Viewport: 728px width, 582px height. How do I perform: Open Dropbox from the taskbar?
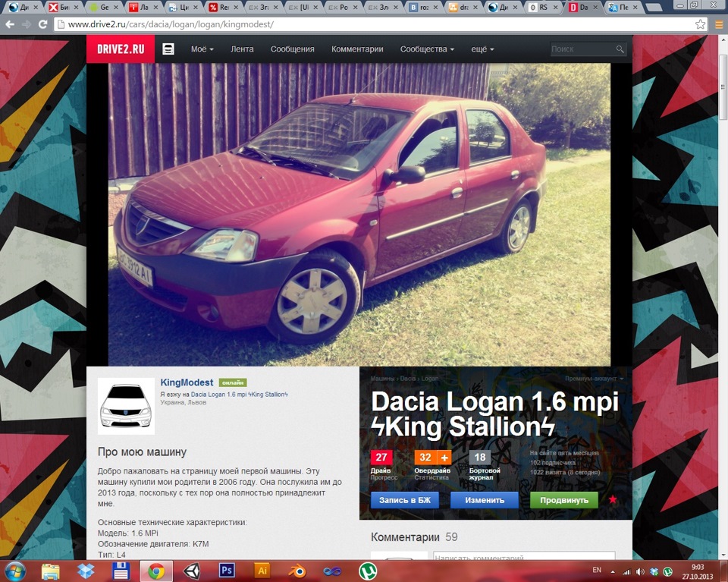point(86,571)
